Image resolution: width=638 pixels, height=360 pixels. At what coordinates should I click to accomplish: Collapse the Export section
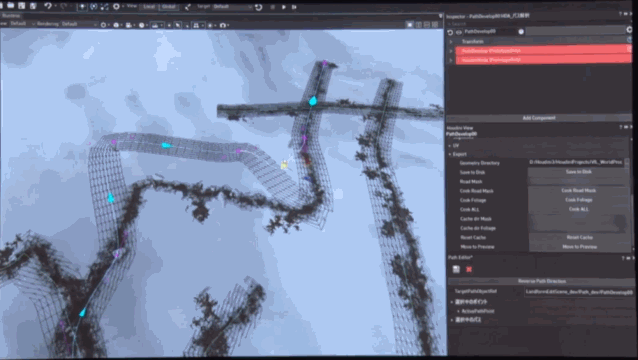click(450, 154)
